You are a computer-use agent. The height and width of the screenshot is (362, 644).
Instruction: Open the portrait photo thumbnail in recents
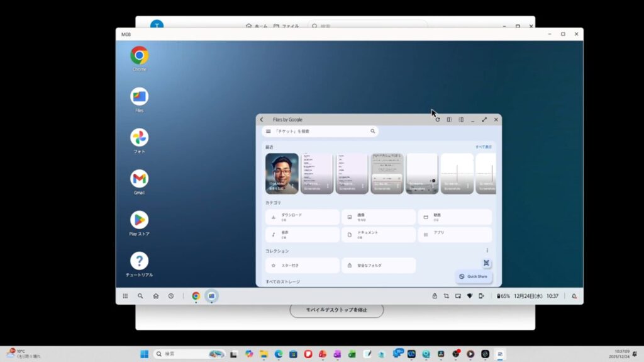[x=281, y=171]
